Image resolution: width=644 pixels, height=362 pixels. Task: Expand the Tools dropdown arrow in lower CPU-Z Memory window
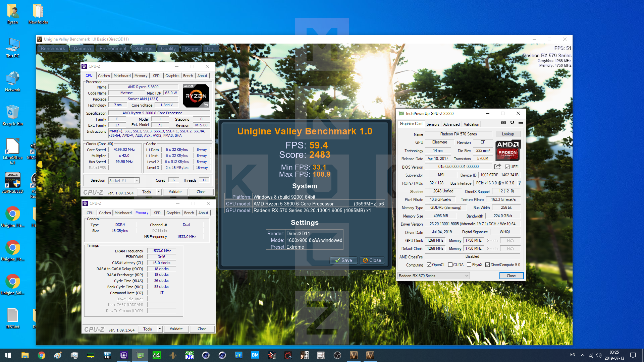(x=160, y=329)
